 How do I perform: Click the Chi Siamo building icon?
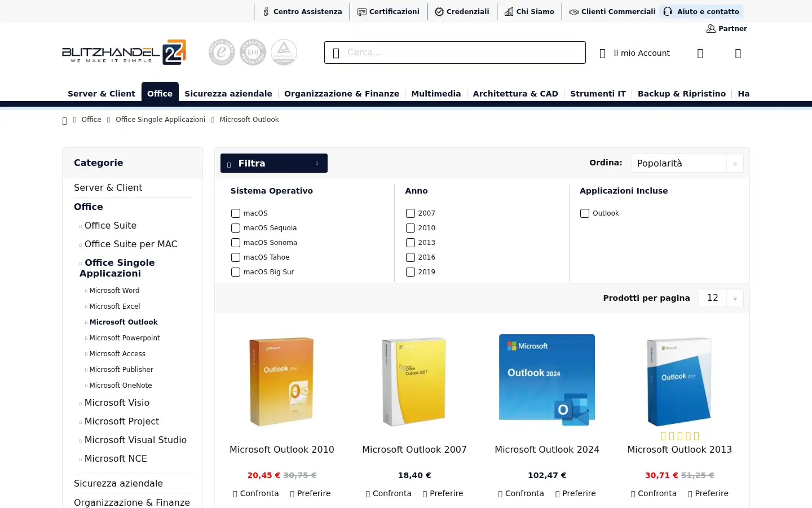tap(509, 11)
